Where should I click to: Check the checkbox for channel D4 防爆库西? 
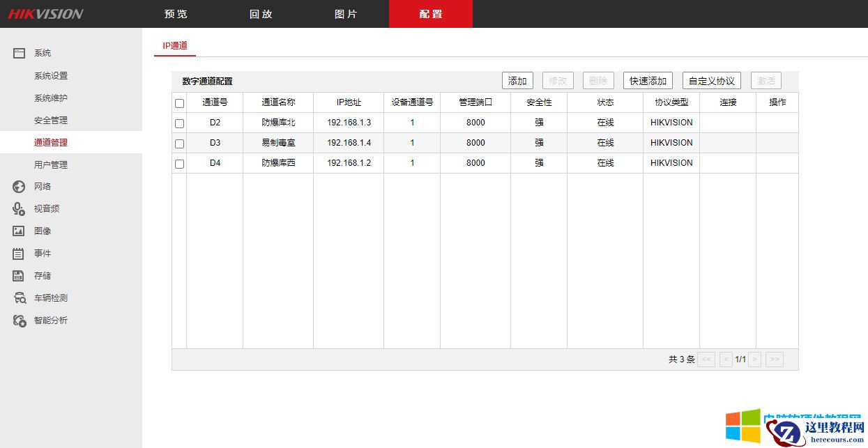click(179, 163)
